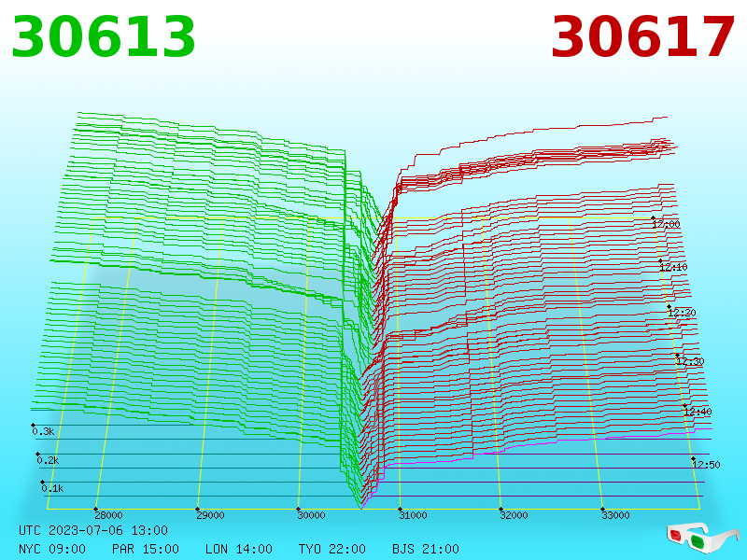Click the UTC 2023-07-06 13:00 timestamp

93,530
